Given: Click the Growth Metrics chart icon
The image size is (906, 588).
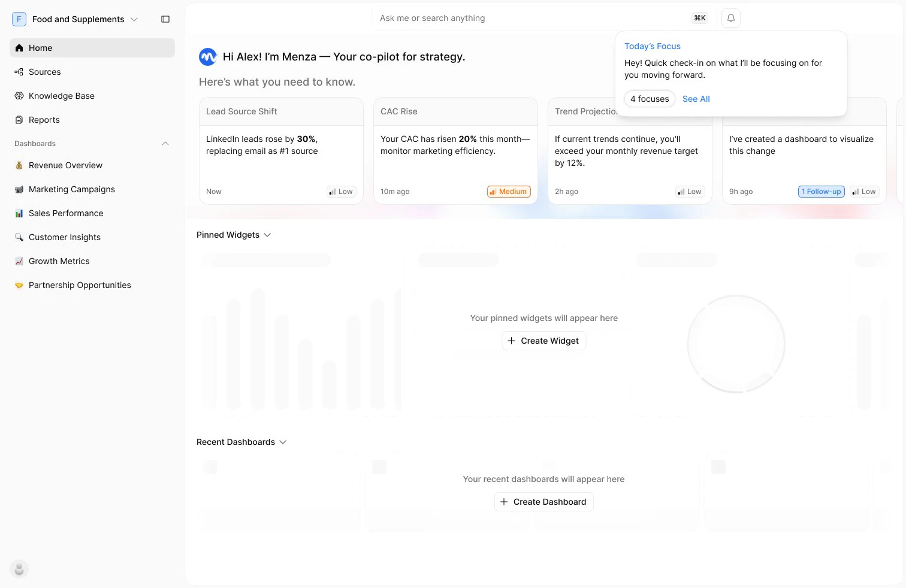Looking at the screenshot, I should (x=19, y=261).
